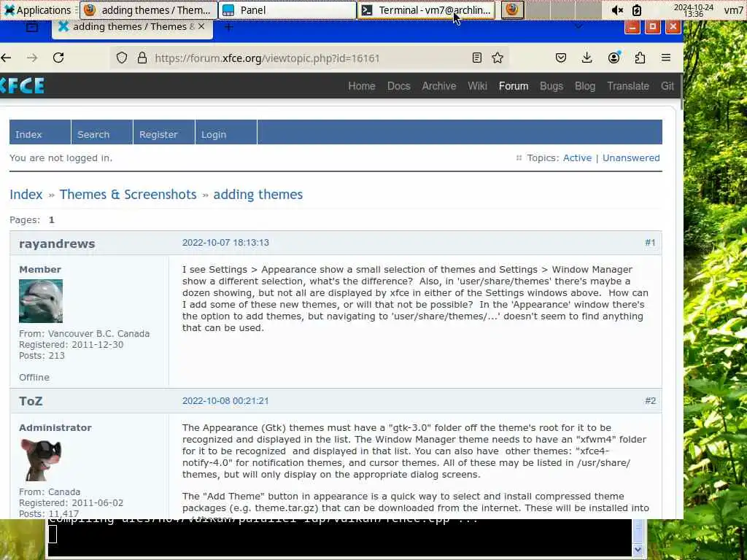Click rayandrews' dolphin avatar
This screenshot has width=747, height=560.
41,301
